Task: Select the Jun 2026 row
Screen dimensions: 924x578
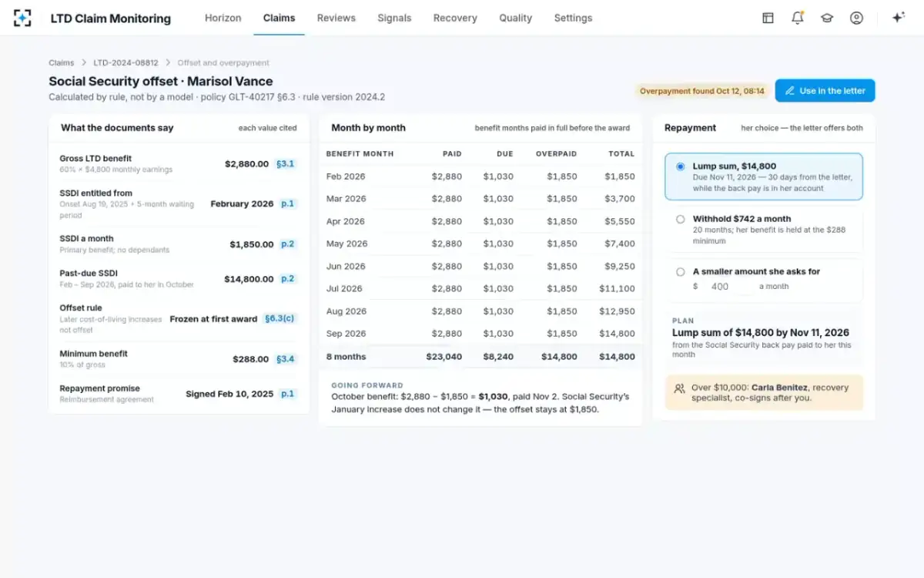Action: [480, 267]
